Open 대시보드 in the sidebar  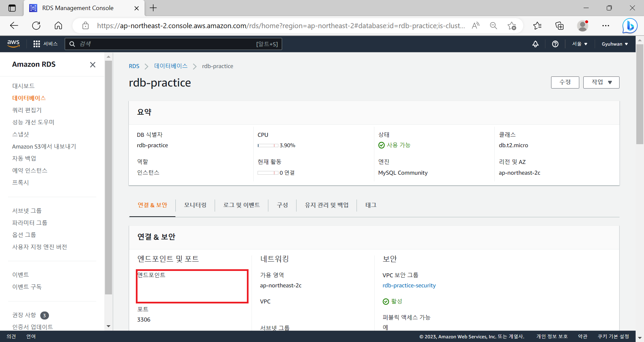(x=23, y=86)
